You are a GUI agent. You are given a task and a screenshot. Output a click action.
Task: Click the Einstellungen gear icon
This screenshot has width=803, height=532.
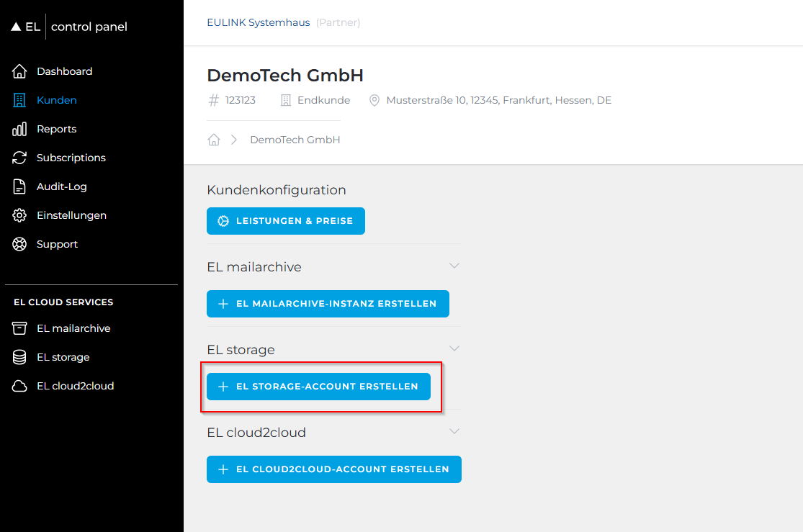19,215
